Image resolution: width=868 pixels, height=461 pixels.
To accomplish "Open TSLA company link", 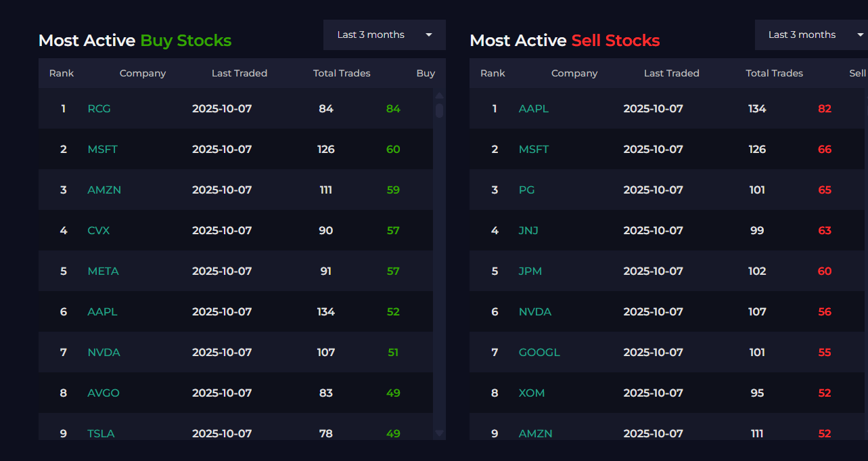I will (x=101, y=433).
